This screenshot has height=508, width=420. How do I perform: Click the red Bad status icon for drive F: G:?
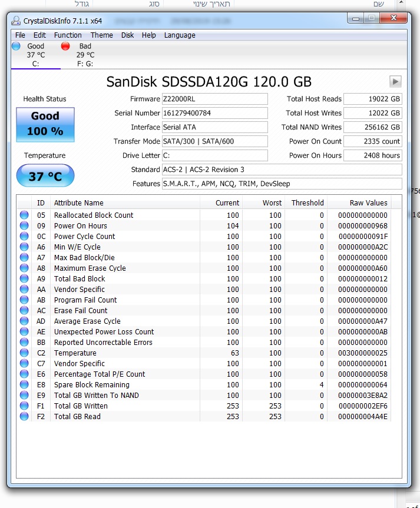(x=65, y=46)
